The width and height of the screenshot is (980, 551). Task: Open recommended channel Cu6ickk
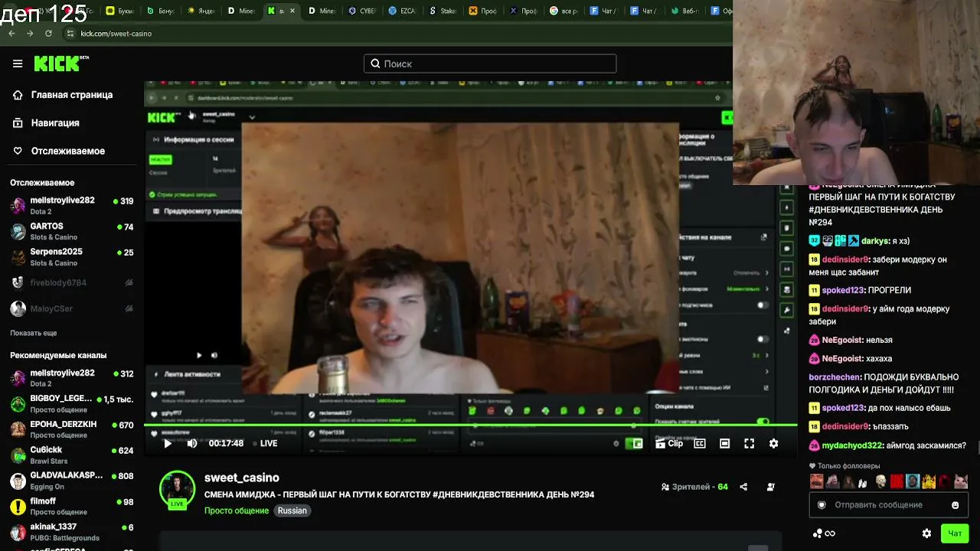pos(72,455)
